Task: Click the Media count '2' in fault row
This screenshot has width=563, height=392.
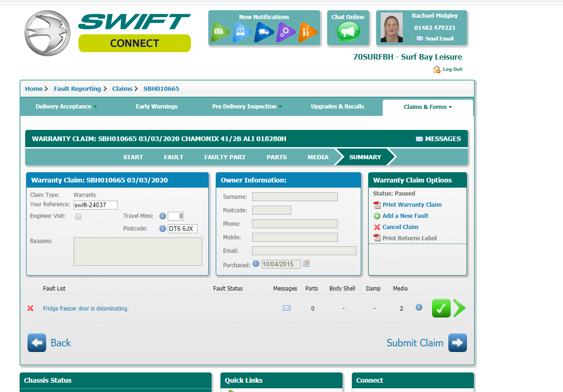Action: 401,309
